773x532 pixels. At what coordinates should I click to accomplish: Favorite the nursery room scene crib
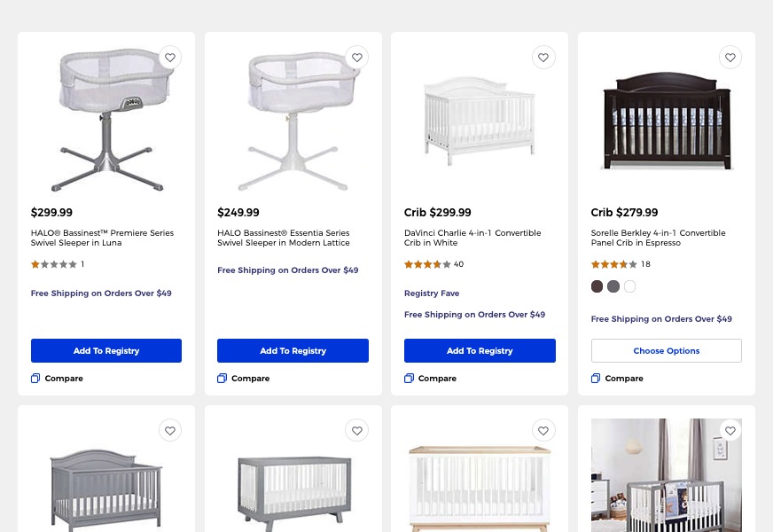[730, 431]
